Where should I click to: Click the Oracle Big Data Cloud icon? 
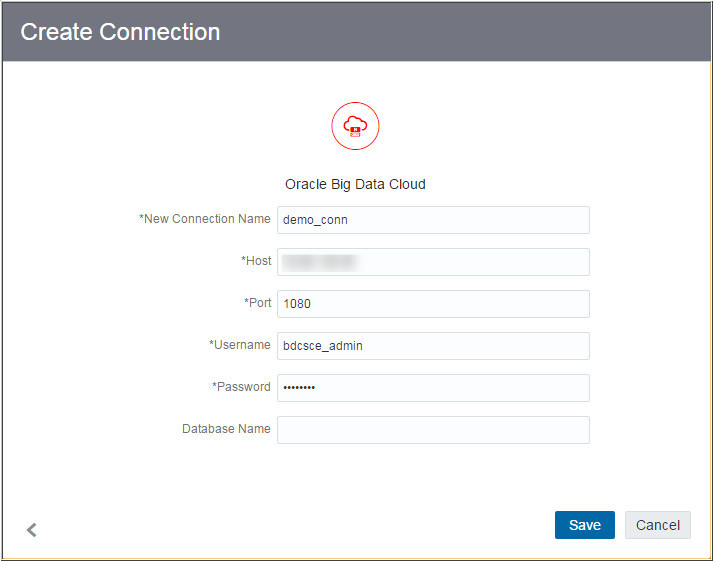(x=355, y=126)
